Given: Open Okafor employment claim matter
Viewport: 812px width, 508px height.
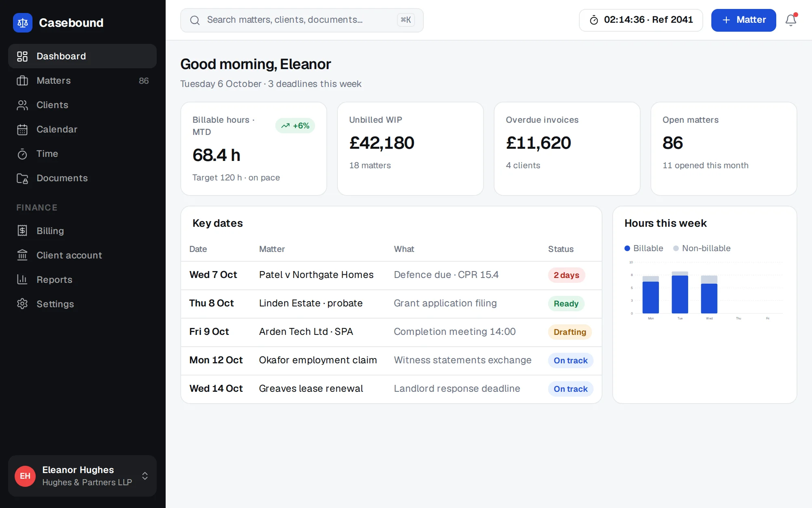Looking at the screenshot, I should [318, 360].
